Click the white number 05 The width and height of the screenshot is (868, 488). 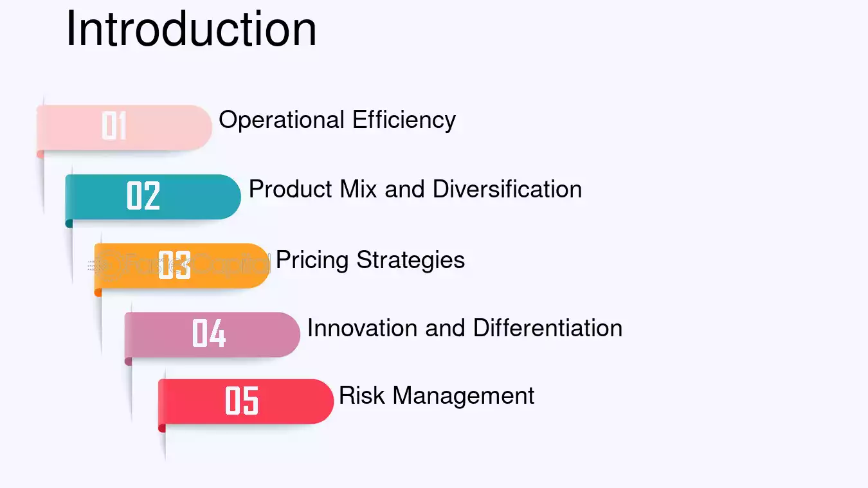pyautogui.click(x=242, y=400)
